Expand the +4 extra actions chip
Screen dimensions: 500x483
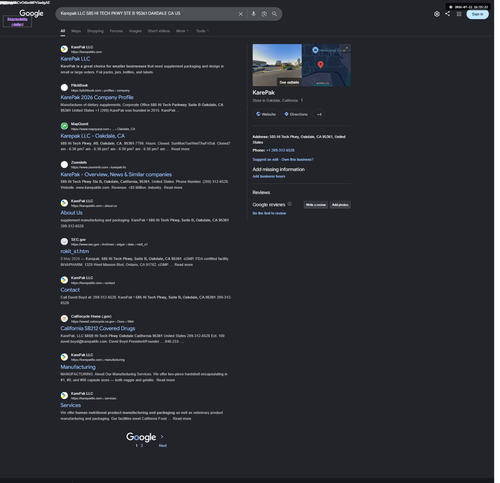pos(319,114)
